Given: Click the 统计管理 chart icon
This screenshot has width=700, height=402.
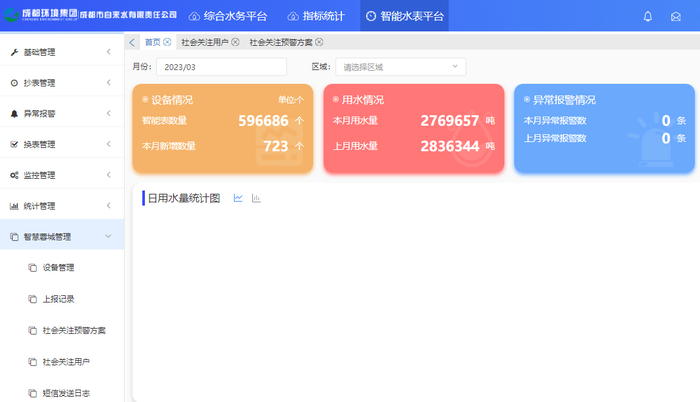Looking at the screenshot, I should point(14,206).
